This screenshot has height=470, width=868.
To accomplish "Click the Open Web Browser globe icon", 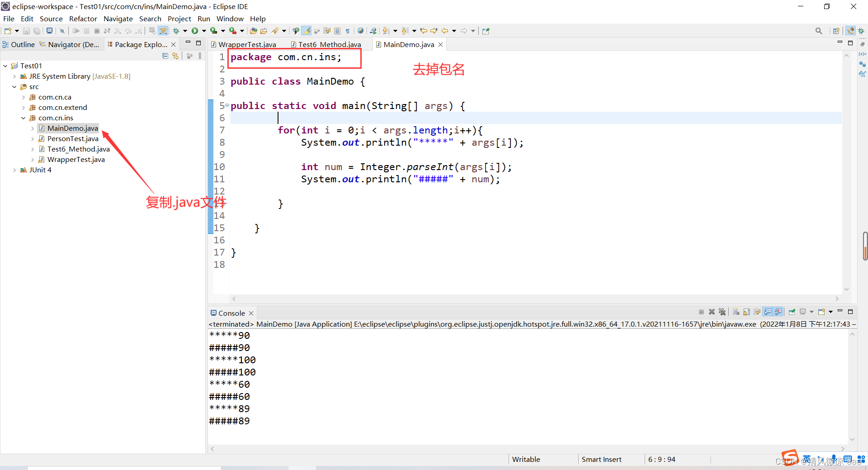I will (x=360, y=31).
